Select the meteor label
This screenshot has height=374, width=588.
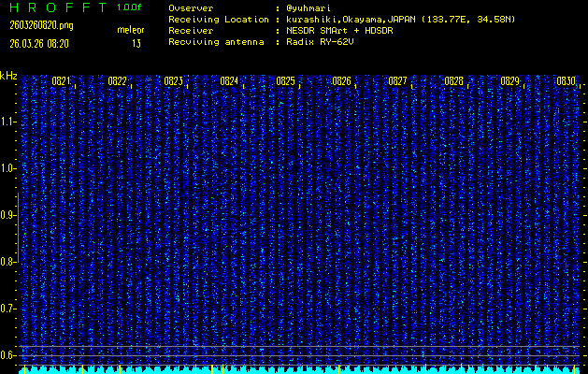click(131, 31)
